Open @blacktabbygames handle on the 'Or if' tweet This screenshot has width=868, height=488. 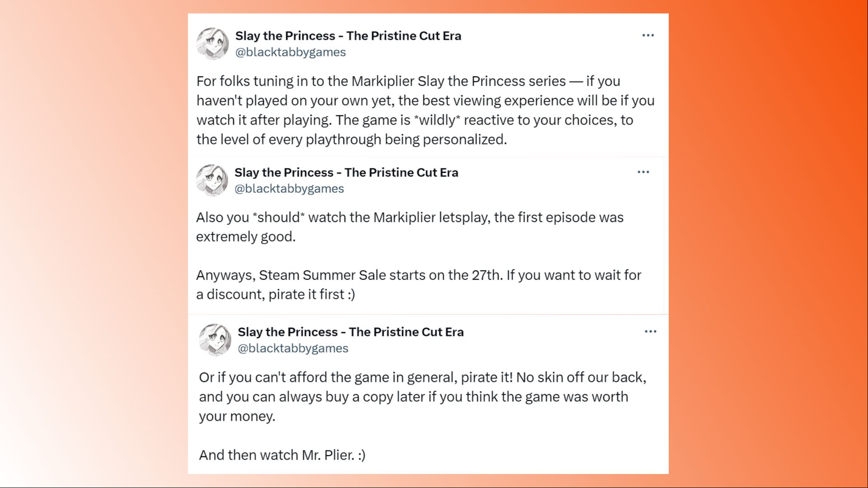point(293,349)
